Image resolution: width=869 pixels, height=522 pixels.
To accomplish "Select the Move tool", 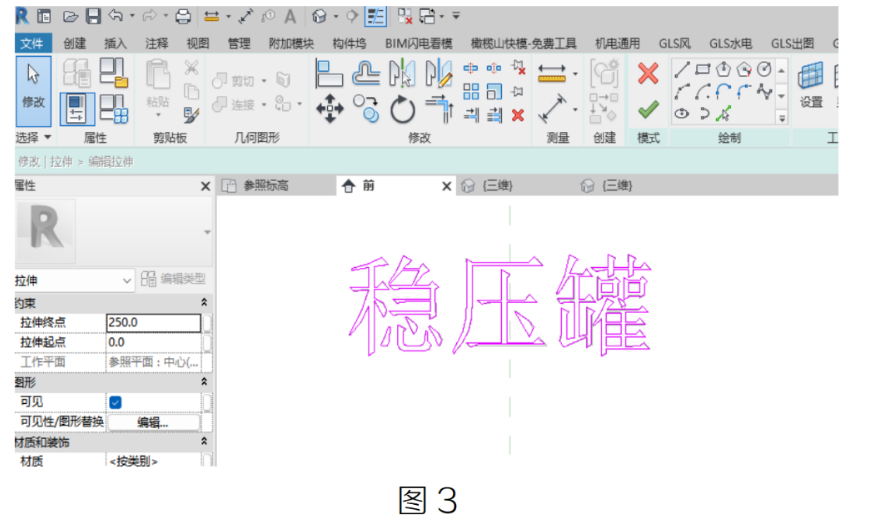I will point(330,108).
